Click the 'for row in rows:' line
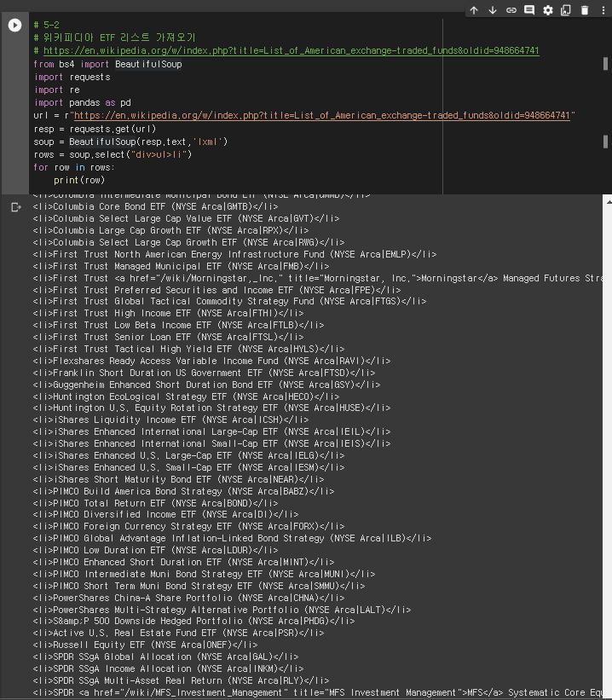 coord(74,167)
